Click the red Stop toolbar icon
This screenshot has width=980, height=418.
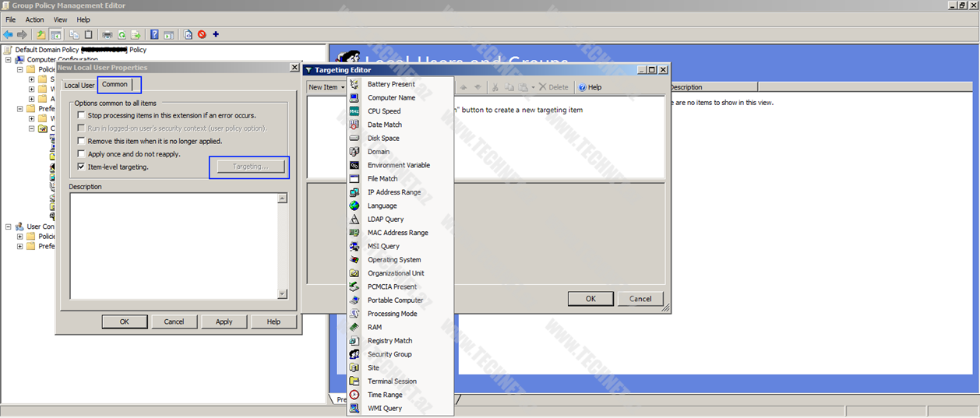pyautogui.click(x=202, y=34)
